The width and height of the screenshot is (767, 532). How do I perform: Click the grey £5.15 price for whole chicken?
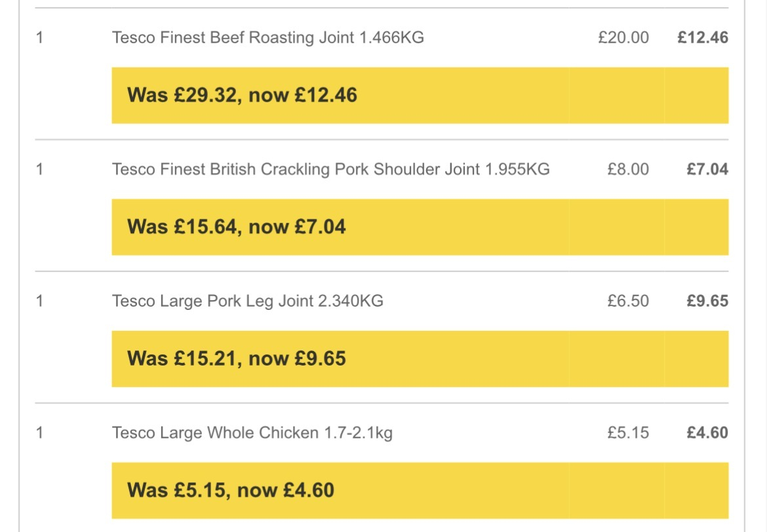click(627, 432)
